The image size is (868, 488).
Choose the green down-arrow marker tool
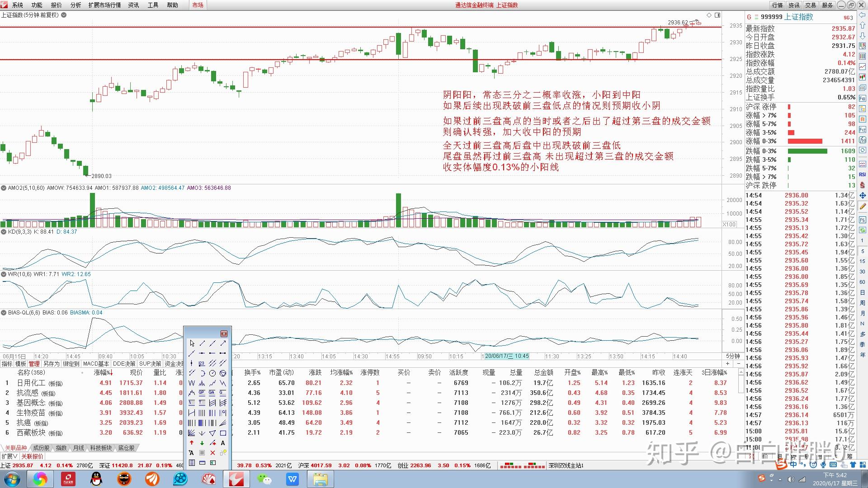click(202, 443)
